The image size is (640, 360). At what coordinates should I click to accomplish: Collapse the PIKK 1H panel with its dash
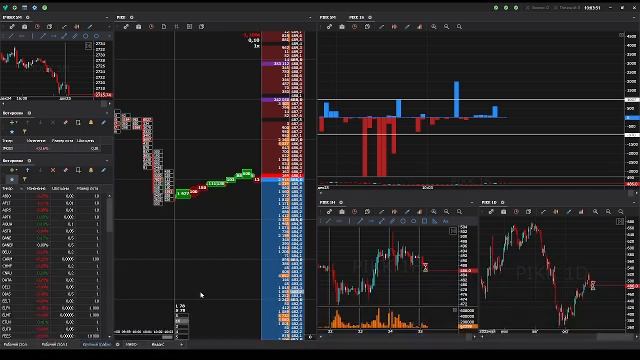[472, 202]
